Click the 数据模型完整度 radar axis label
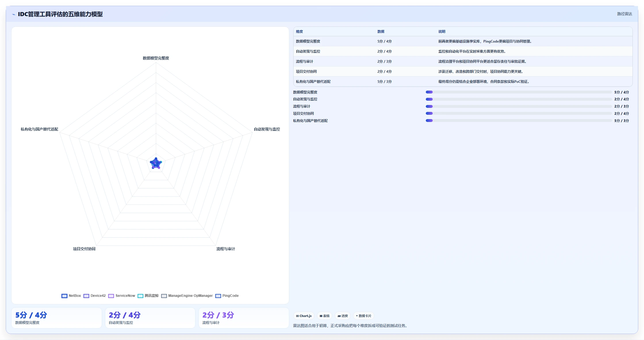The image size is (644, 340). coord(156,58)
